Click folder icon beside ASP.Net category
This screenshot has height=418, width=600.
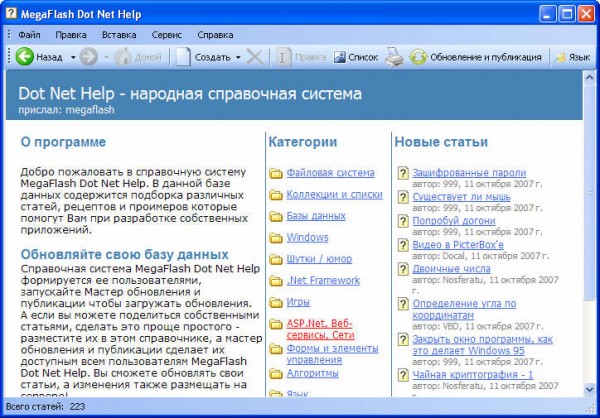click(276, 324)
